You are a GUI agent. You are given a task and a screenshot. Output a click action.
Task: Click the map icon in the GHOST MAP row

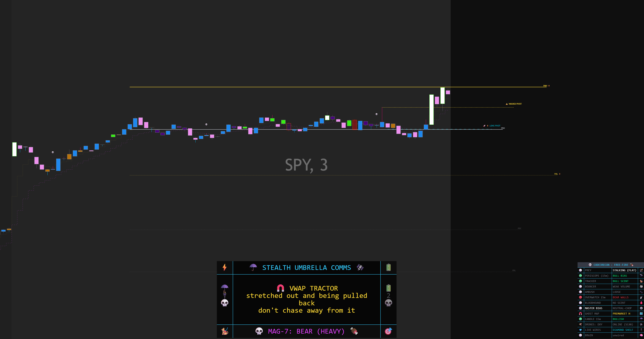point(641,313)
